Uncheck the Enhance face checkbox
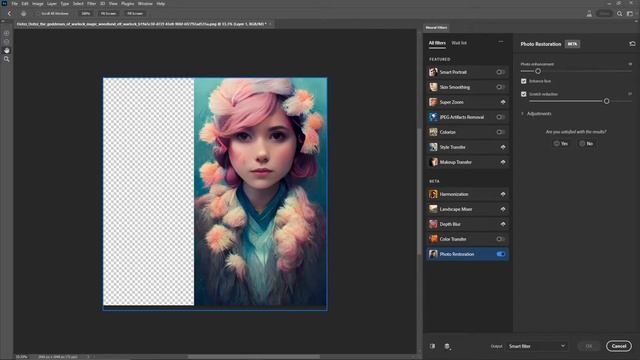640x360 pixels. (x=524, y=81)
